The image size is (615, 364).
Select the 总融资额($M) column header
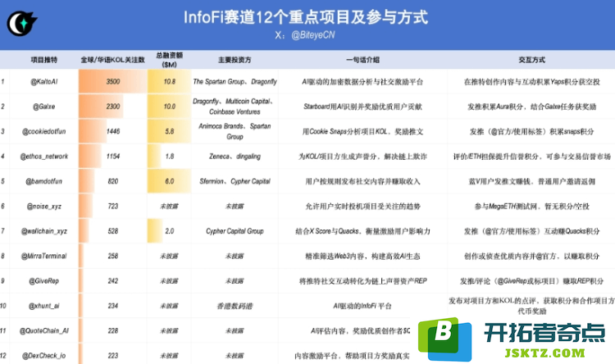(x=170, y=60)
